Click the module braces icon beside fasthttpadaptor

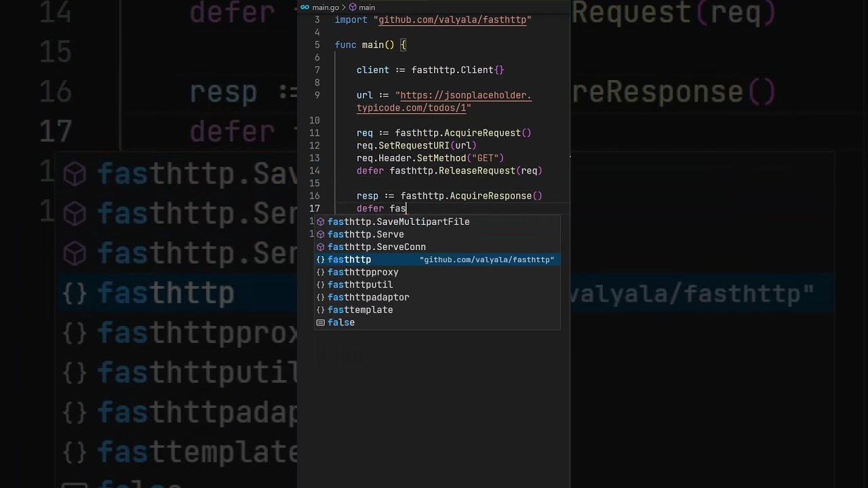pos(321,297)
